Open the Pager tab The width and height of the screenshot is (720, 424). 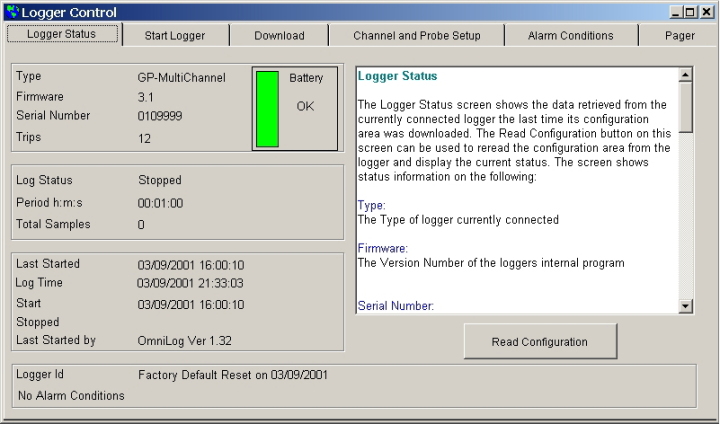click(x=679, y=35)
